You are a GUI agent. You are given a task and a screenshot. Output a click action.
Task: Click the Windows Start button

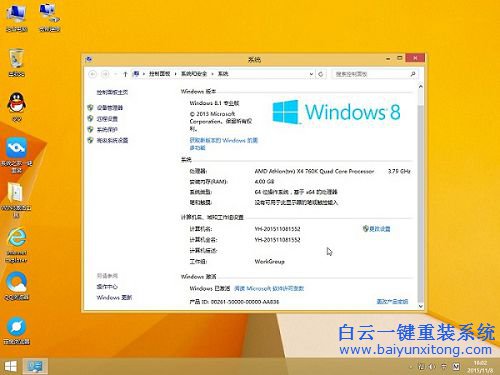(10, 366)
